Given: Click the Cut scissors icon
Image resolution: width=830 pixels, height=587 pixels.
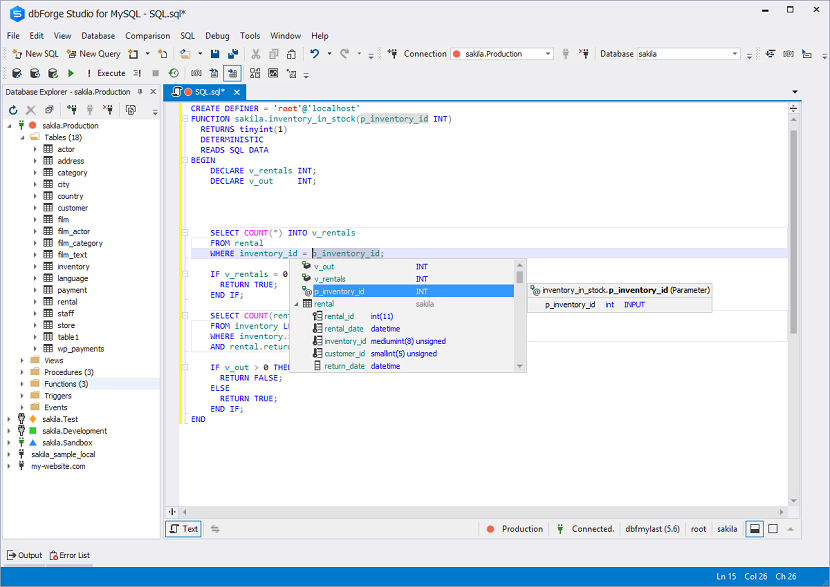Looking at the screenshot, I should click(256, 54).
